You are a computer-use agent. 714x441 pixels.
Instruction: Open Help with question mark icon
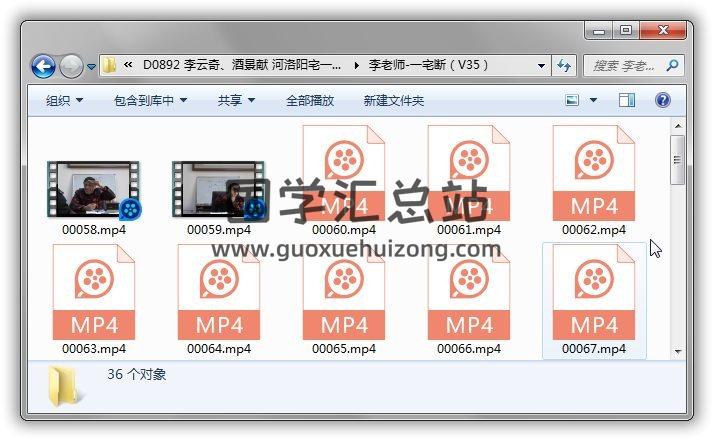click(663, 100)
